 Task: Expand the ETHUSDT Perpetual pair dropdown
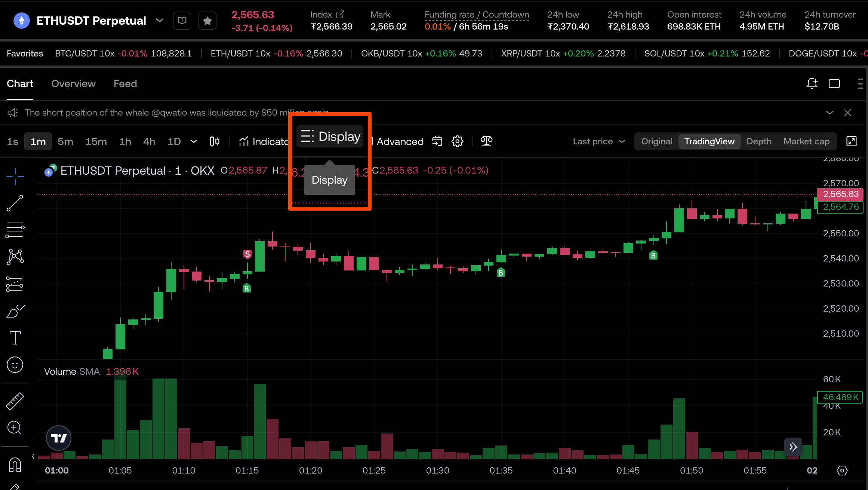tap(160, 20)
